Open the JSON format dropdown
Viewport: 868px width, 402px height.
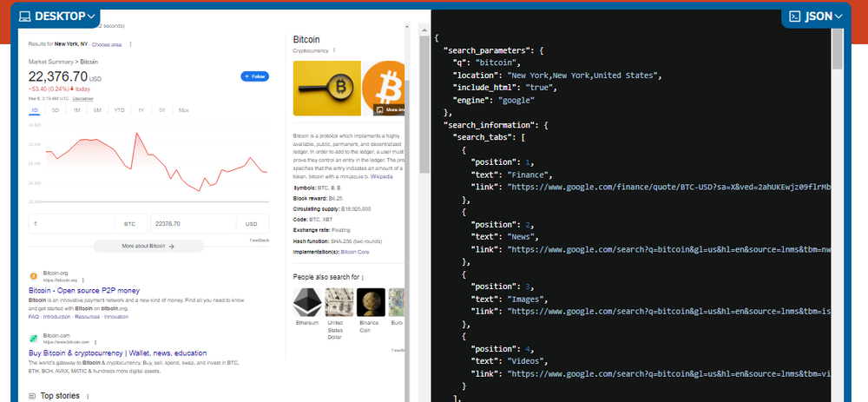click(x=816, y=16)
